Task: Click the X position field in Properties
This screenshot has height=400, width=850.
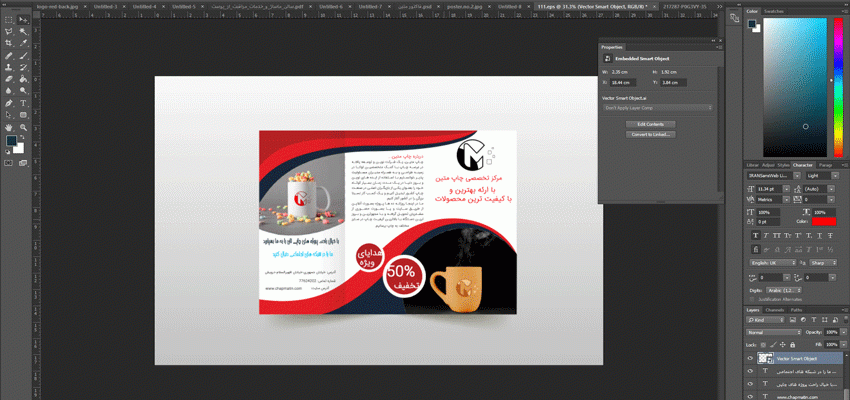Action: click(623, 83)
